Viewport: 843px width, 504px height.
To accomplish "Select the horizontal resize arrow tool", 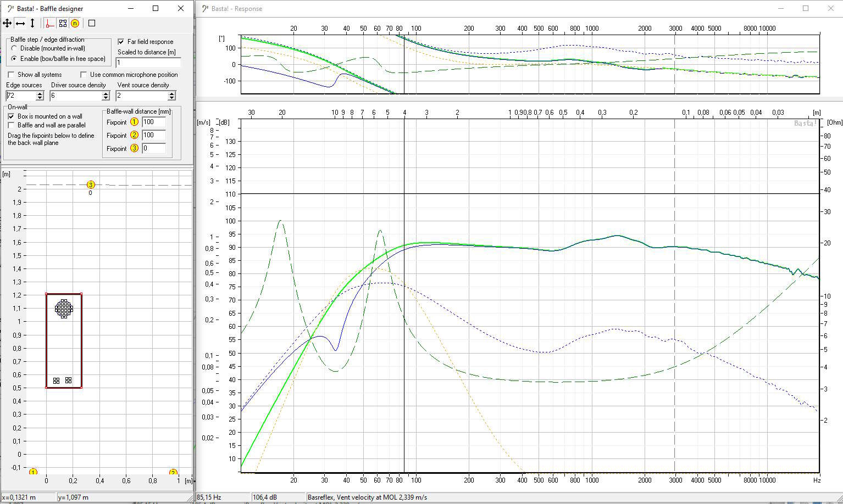I will pyautogui.click(x=20, y=23).
